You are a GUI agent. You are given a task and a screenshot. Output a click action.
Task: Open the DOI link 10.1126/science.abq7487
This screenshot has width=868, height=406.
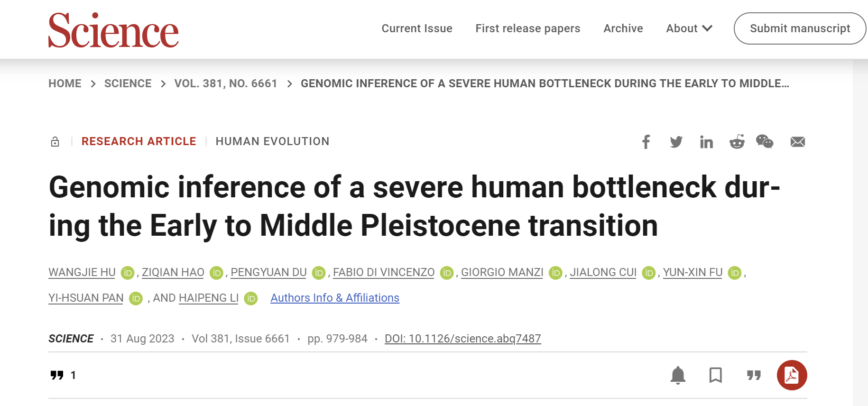[x=462, y=339]
